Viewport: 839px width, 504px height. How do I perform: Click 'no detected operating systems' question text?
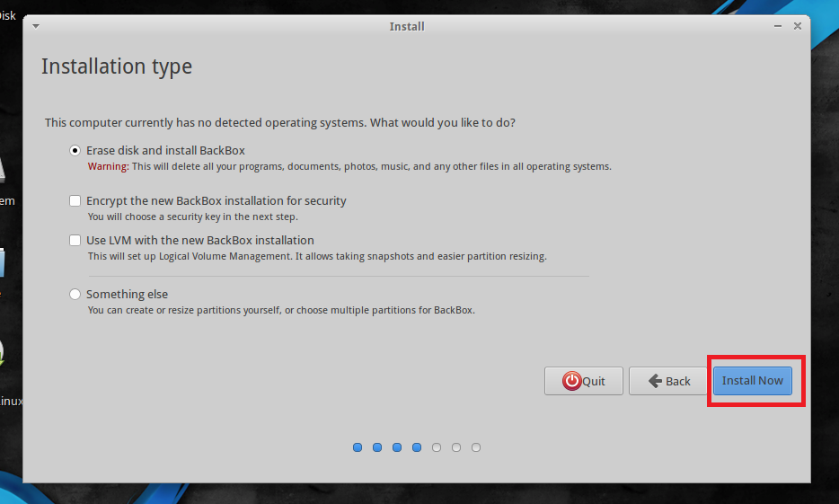point(280,122)
